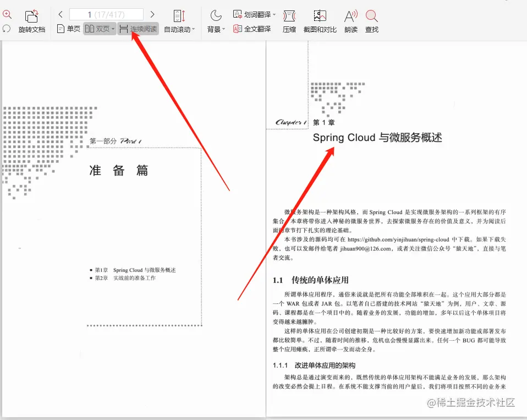Enable 划词翻译 word selection translation

[252, 14]
